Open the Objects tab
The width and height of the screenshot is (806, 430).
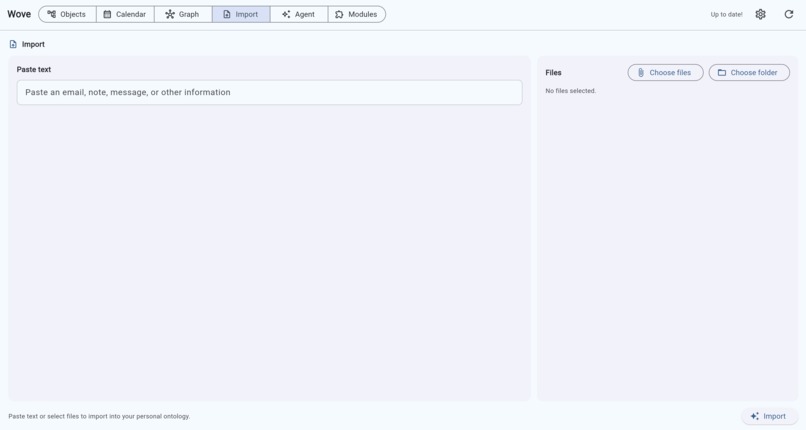[67, 14]
